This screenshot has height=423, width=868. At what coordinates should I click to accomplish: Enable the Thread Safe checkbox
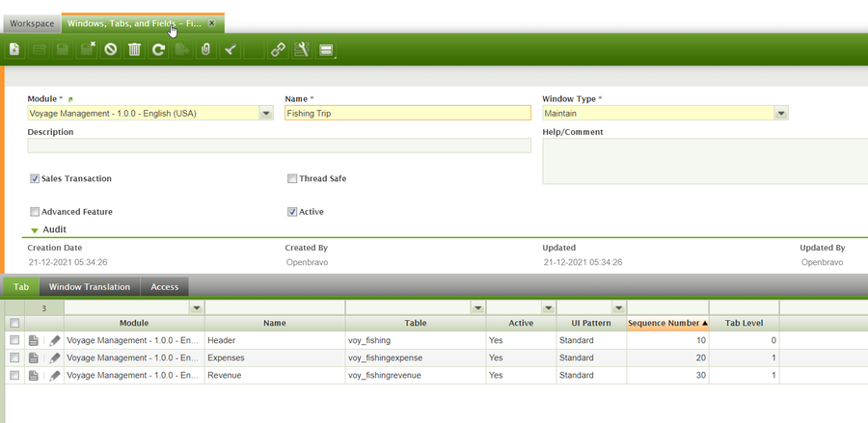[292, 178]
